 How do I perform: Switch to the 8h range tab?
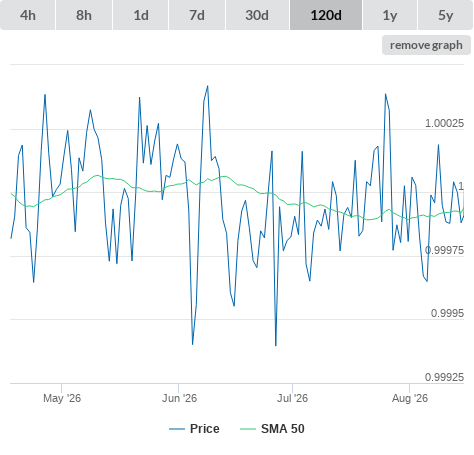click(x=84, y=15)
